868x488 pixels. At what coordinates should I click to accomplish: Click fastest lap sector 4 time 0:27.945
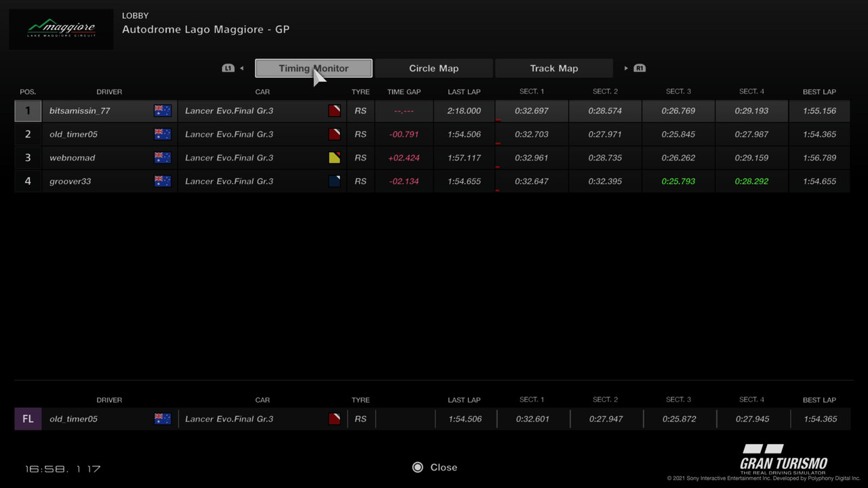[752, 419]
